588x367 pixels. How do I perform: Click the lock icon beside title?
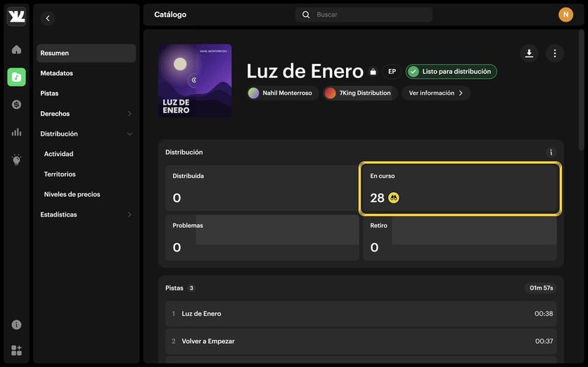pos(373,71)
